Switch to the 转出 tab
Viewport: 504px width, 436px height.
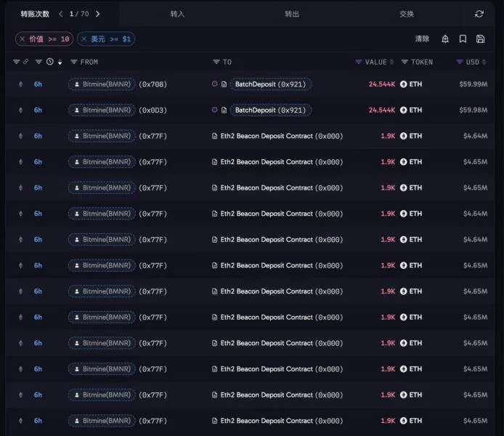[x=292, y=14]
